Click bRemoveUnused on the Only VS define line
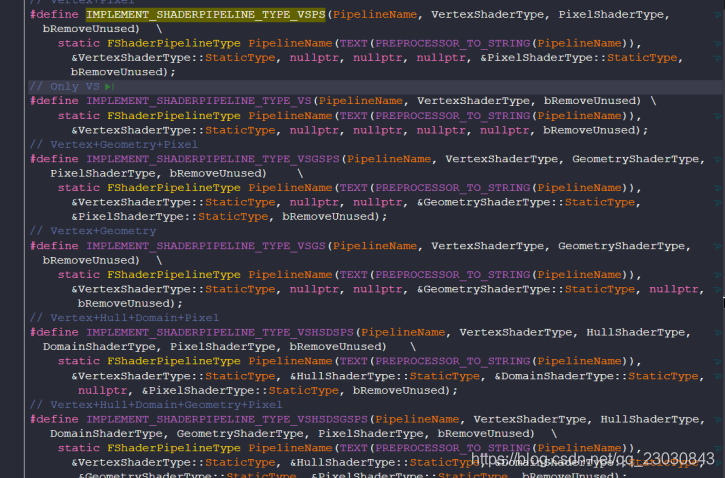This screenshot has width=725, height=478. (x=592, y=101)
